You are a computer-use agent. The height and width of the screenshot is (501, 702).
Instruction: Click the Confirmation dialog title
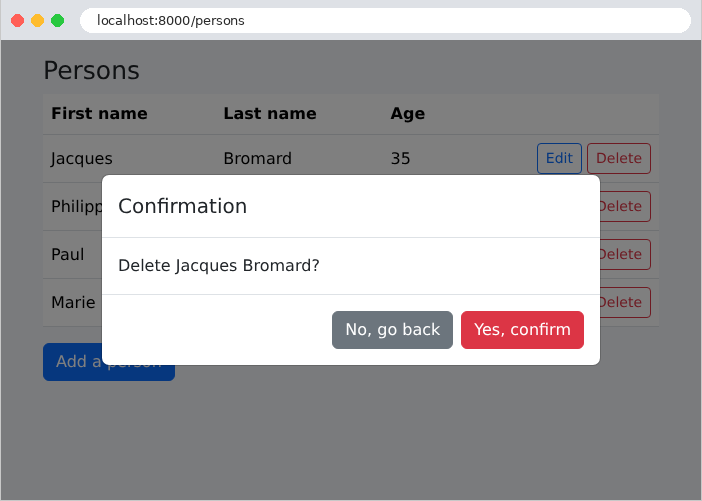click(x=182, y=206)
